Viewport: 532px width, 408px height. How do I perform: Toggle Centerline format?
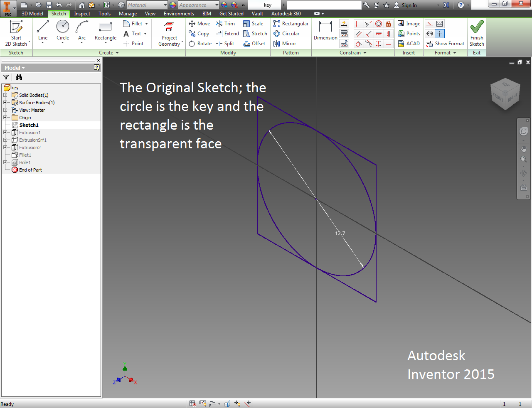[x=430, y=34]
